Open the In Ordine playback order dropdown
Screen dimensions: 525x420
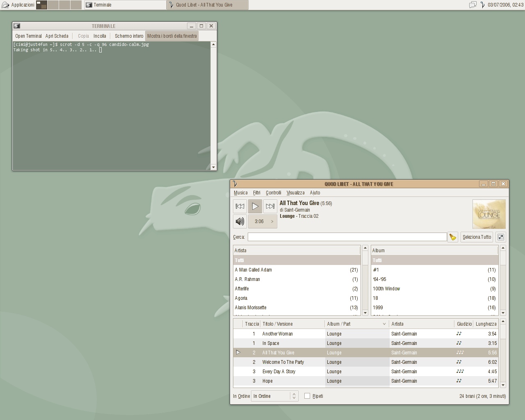tap(274, 396)
